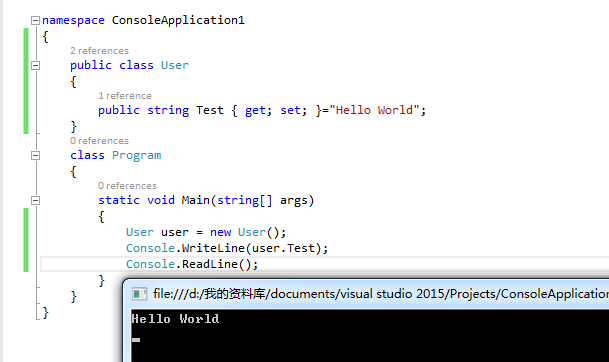
Task: Collapse the public class User block
Action: pyautogui.click(x=35, y=65)
